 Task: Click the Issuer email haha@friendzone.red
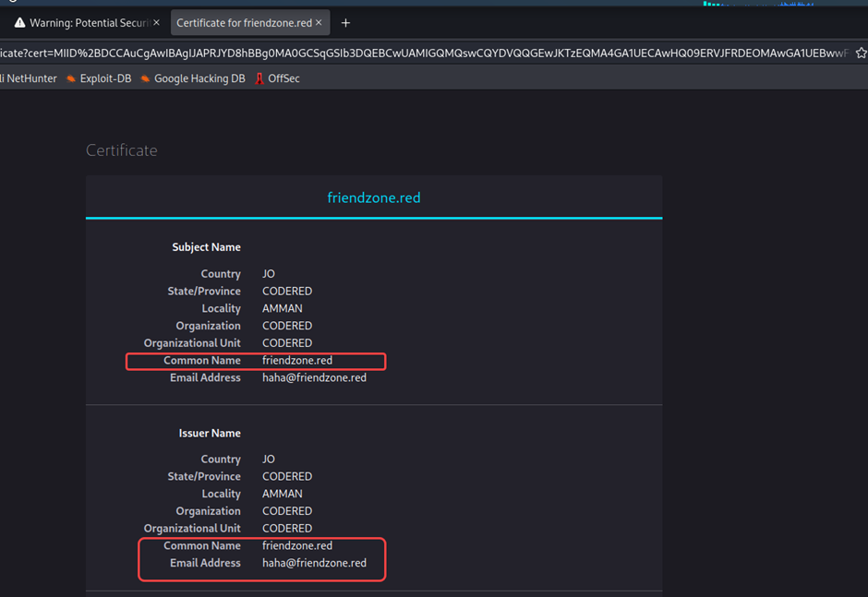click(314, 563)
